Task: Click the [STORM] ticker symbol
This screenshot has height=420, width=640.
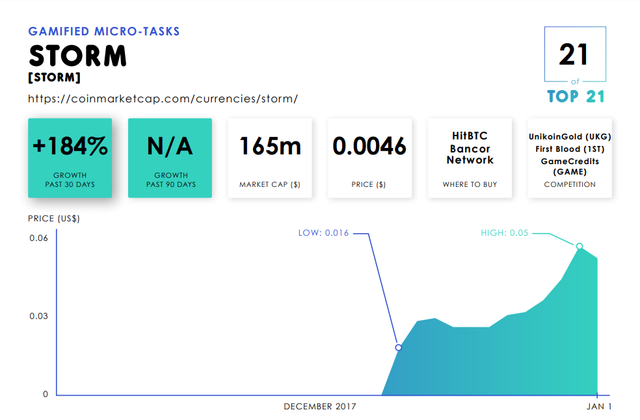Action: click(54, 77)
